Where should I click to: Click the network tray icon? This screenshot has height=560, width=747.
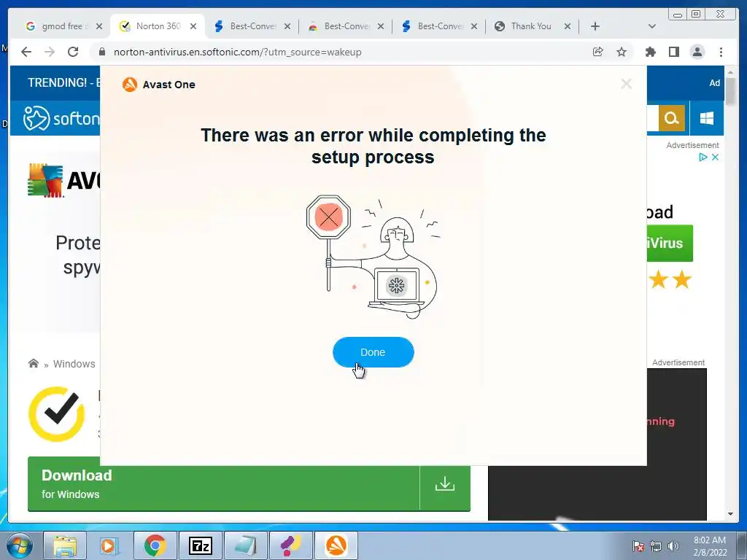[x=656, y=546]
